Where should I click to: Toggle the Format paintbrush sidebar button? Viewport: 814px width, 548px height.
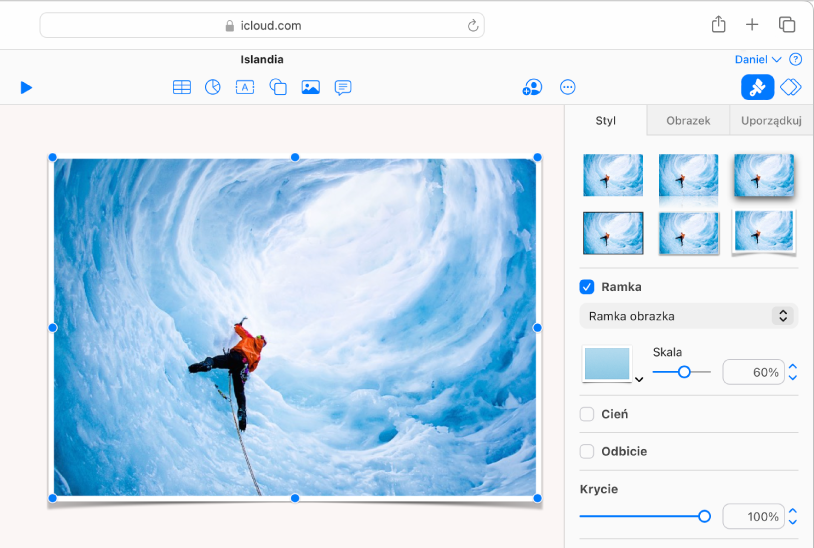pyautogui.click(x=757, y=88)
